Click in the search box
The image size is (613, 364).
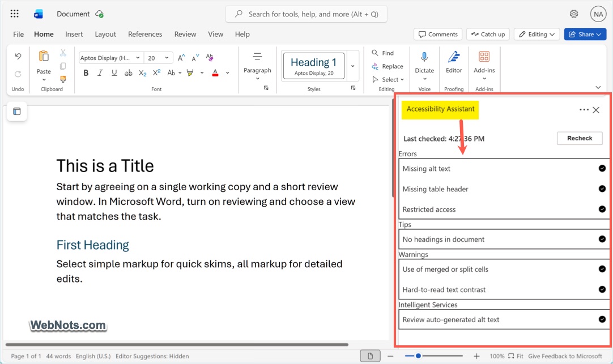click(x=306, y=14)
